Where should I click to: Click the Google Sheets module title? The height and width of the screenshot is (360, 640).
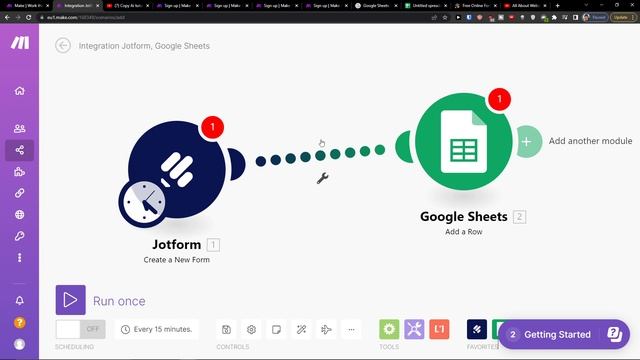click(464, 216)
